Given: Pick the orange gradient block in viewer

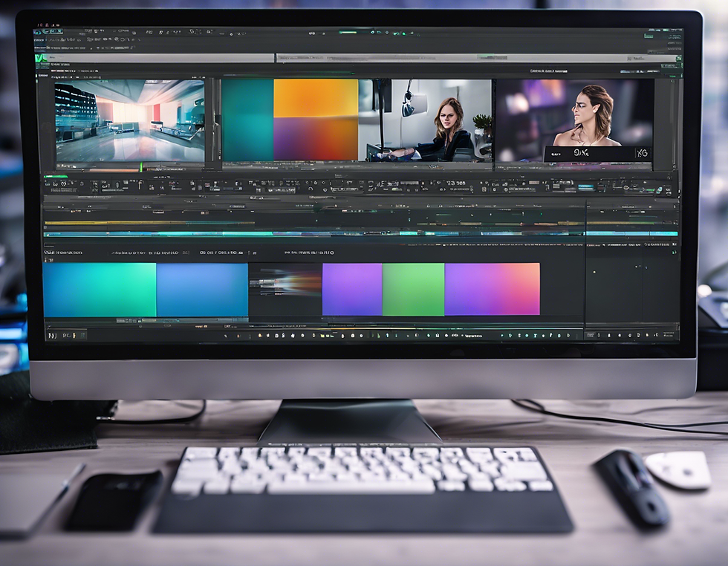Looking at the screenshot, I should pos(316,98).
